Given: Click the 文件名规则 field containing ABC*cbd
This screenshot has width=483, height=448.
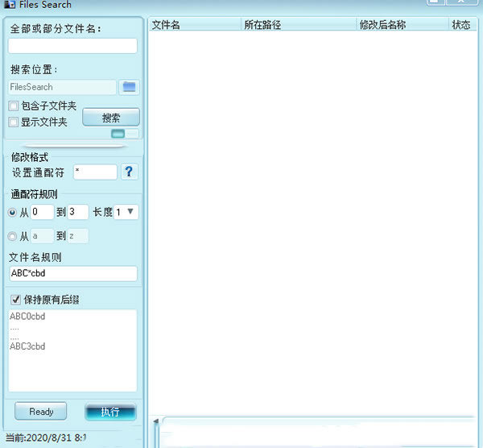Looking at the screenshot, I should tap(72, 273).
